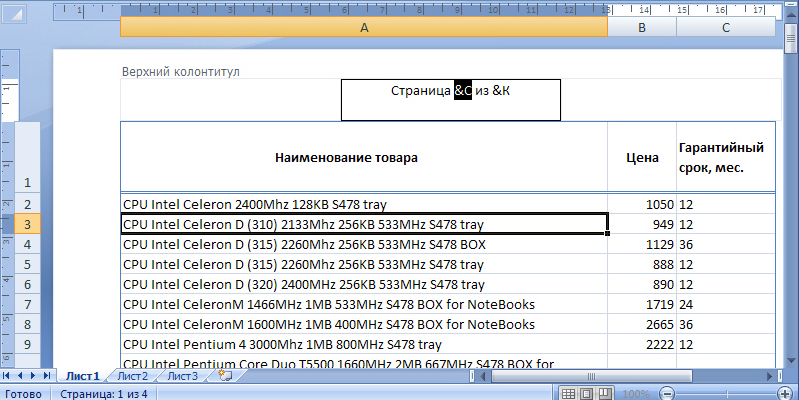Screen dimensions: 799x400
Task: Switch to the Лист2 sheet tab
Action: tap(132, 376)
